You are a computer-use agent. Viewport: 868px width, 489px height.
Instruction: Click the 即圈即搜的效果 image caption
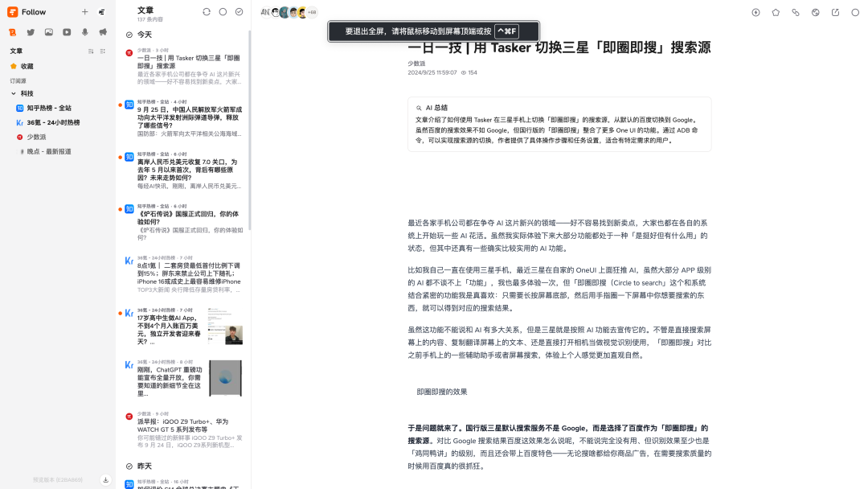(x=442, y=392)
